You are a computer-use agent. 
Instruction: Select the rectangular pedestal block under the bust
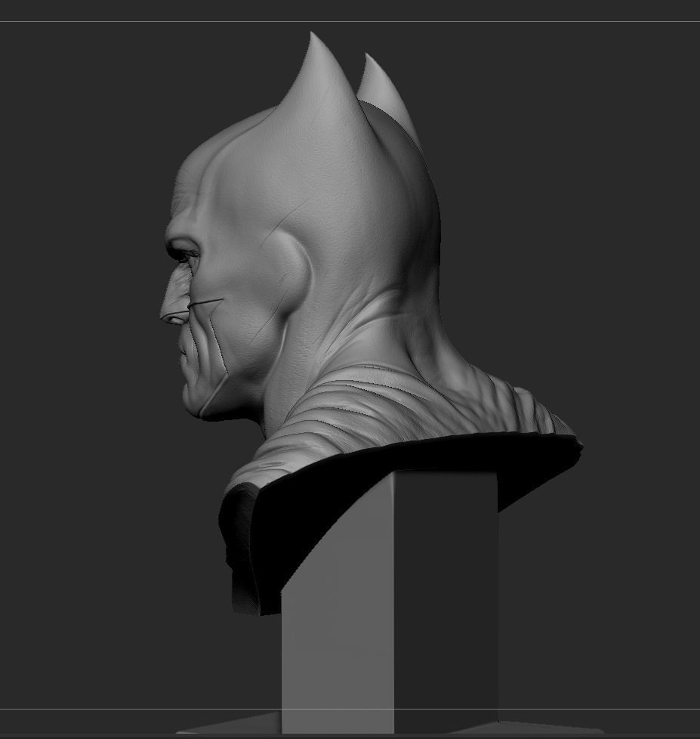point(390,603)
